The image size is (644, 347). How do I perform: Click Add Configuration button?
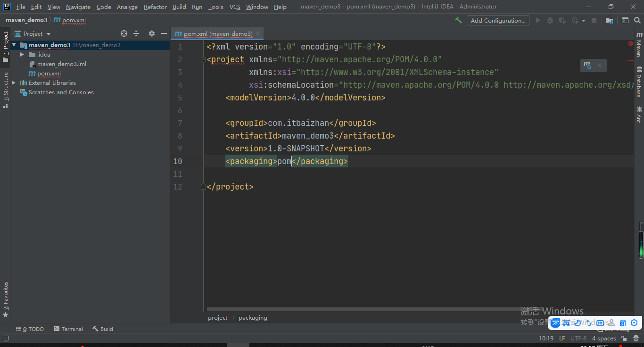(498, 20)
